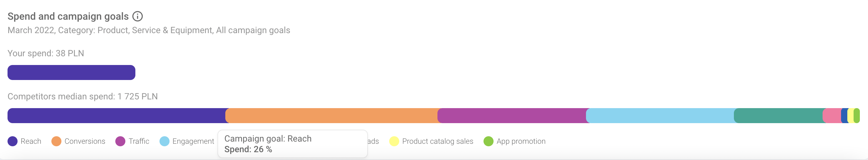Click the purple Reach legend dot

13,141
